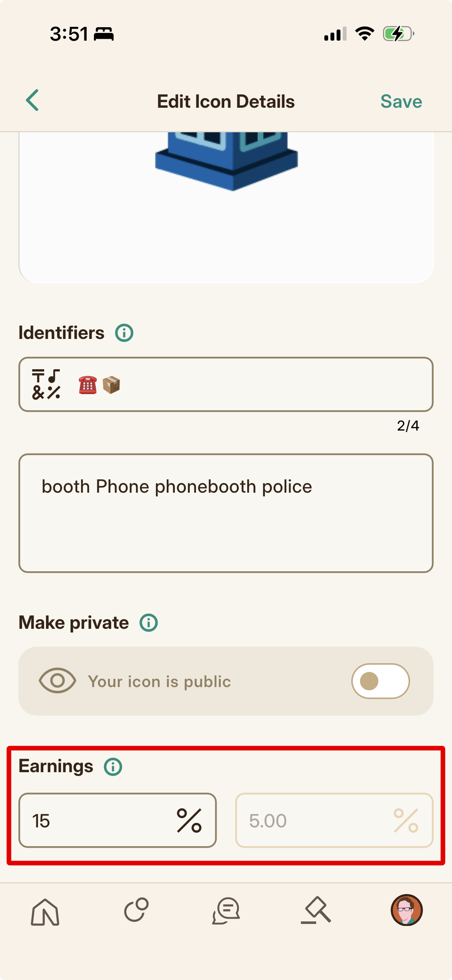Click the disabled 5.00 percent field
The height and width of the screenshot is (980, 452).
click(334, 820)
